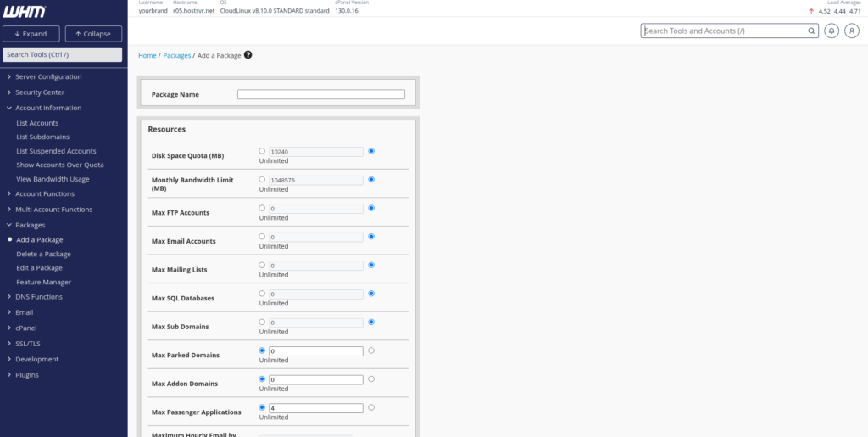Expand the Security Center section
This screenshot has width=868, height=437.
coord(40,92)
